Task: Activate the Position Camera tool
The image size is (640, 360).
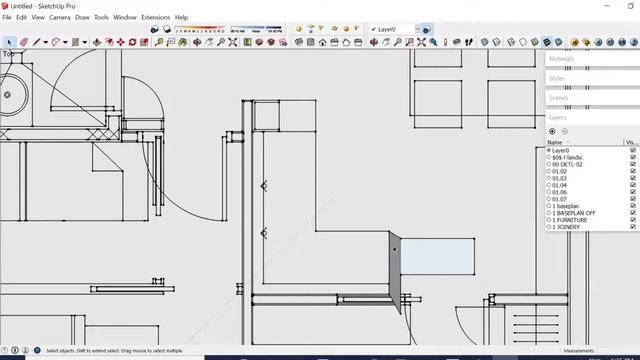Action: (x=445, y=42)
